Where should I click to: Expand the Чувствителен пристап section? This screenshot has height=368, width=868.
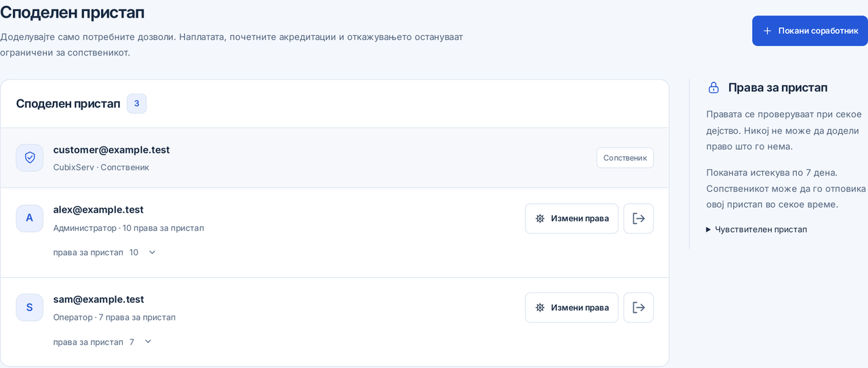click(x=757, y=229)
